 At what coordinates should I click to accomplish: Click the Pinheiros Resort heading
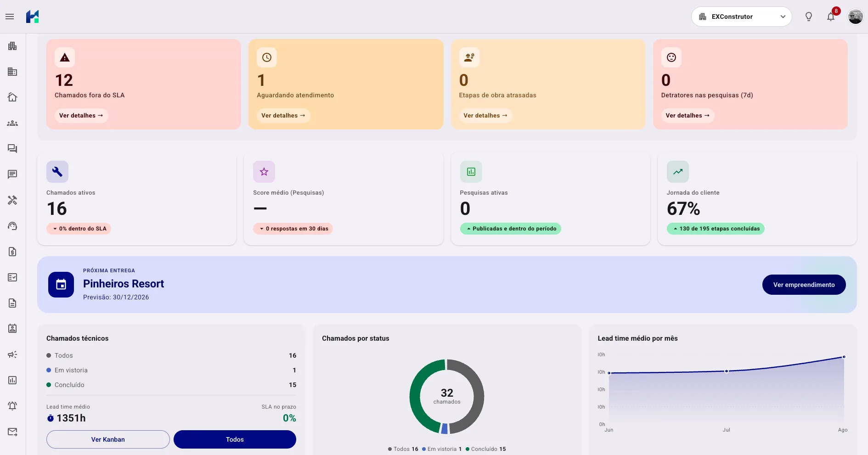pyautogui.click(x=124, y=284)
